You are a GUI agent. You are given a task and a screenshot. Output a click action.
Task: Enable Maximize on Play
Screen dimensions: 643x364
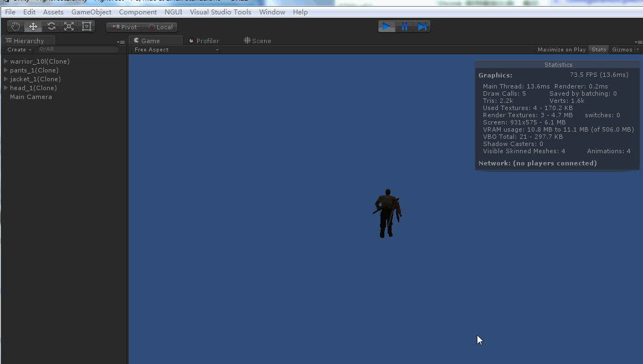pyautogui.click(x=562, y=49)
